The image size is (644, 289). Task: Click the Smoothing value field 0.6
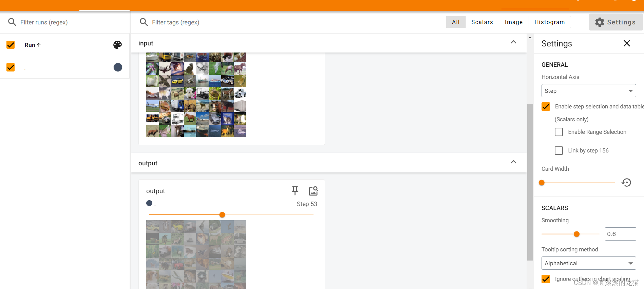click(x=620, y=234)
